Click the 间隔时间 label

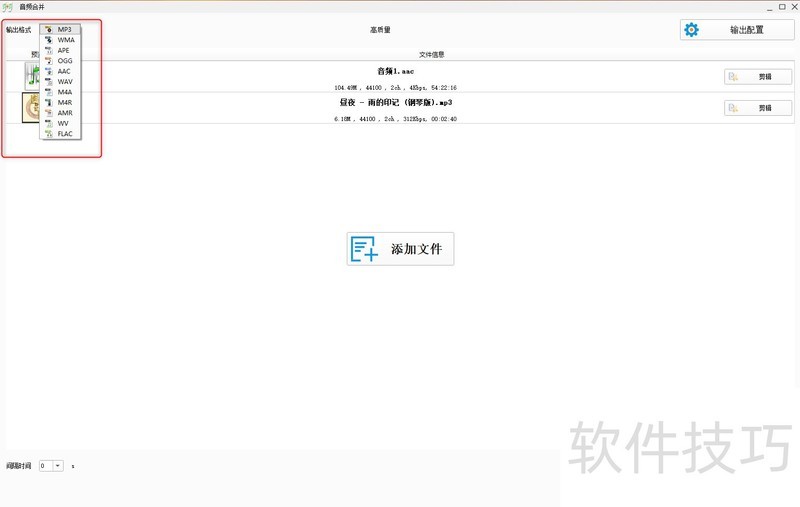coord(18,466)
